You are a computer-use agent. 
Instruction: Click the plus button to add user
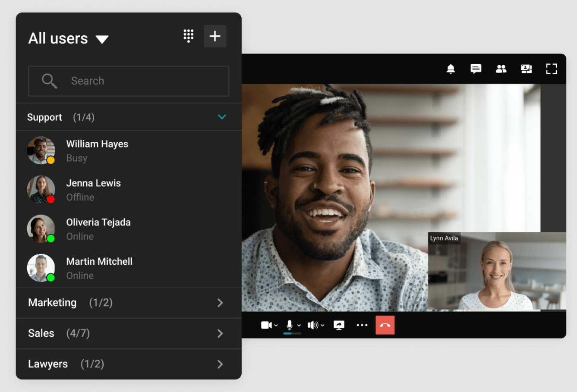click(x=215, y=36)
